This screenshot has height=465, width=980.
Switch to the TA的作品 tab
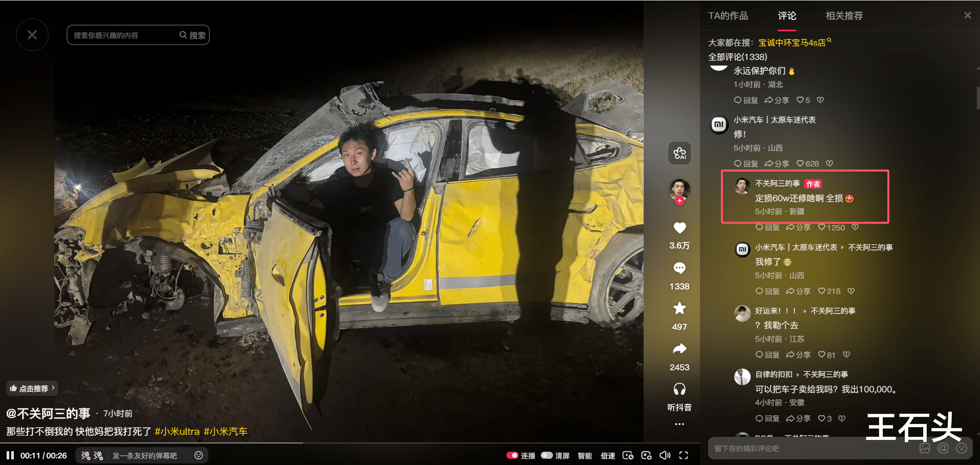(728, 16)
